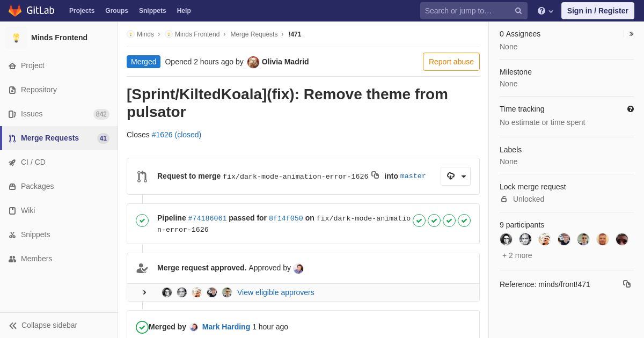Click first eligible approver avatar
Screen dimensions: 644x338
pos(167,292)
